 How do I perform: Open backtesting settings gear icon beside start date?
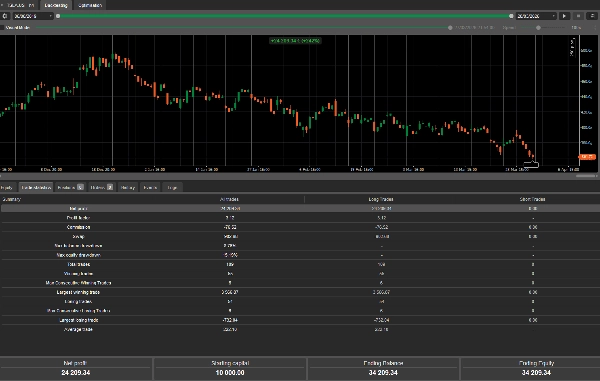point(5,16)
